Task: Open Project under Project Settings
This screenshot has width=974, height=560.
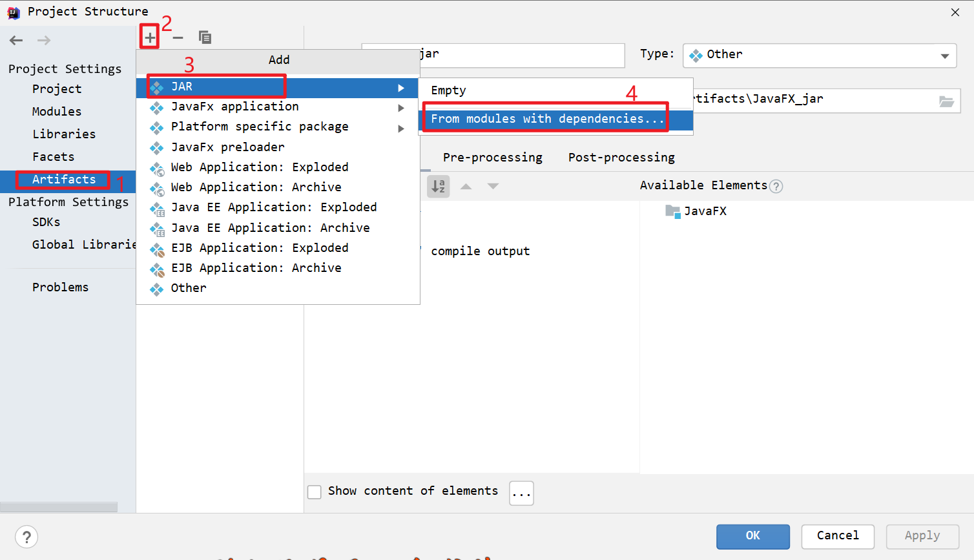Action: 57,89
